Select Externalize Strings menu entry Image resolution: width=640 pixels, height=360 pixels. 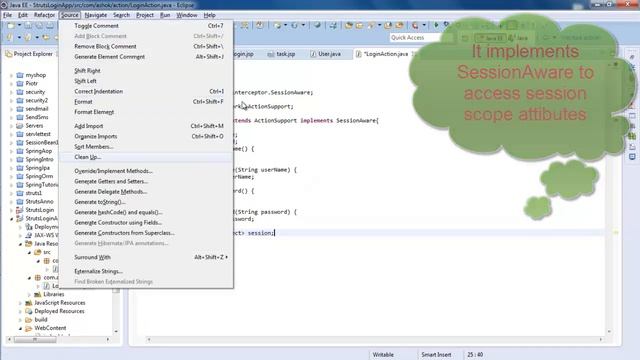[x=146, y=271]
